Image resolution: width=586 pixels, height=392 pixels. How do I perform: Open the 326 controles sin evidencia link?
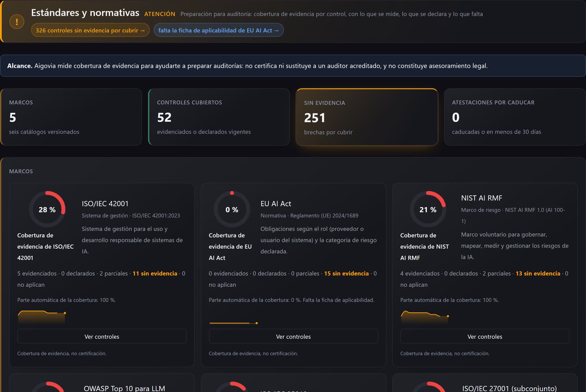click(90, 30)
